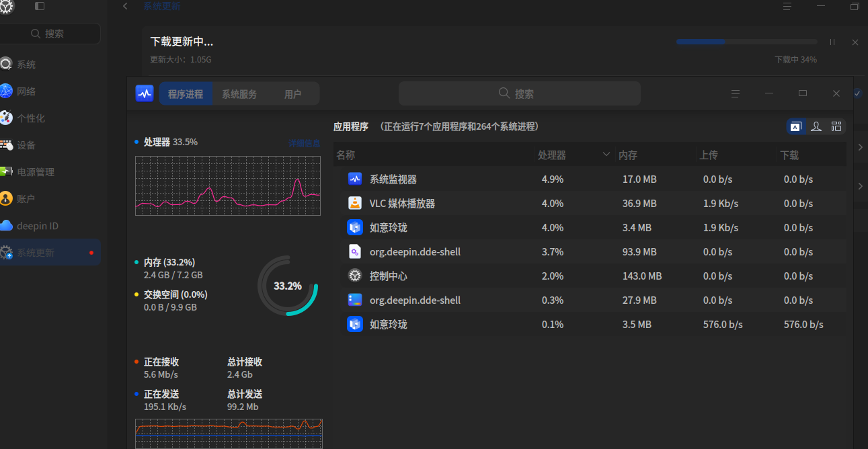Click the System Monitor app logo icon

point(145,93)
